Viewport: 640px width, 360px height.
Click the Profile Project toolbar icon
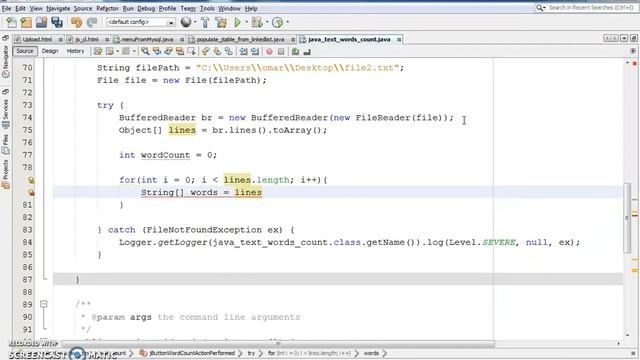point(278,22)
